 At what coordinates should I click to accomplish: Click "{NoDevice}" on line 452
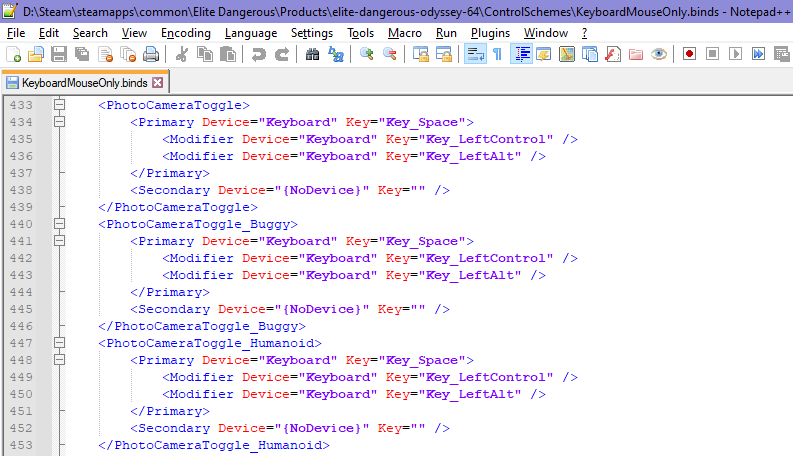click(322, 428)
